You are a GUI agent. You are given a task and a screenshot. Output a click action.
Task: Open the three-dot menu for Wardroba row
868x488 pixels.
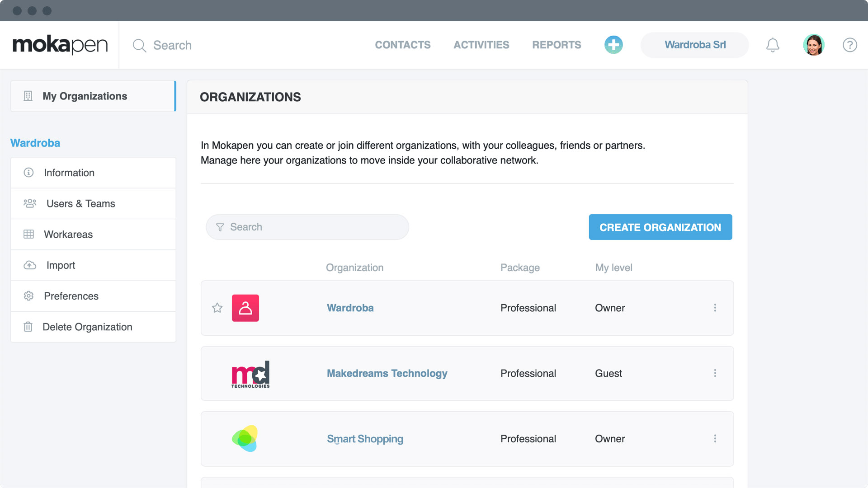coord(715,308)
